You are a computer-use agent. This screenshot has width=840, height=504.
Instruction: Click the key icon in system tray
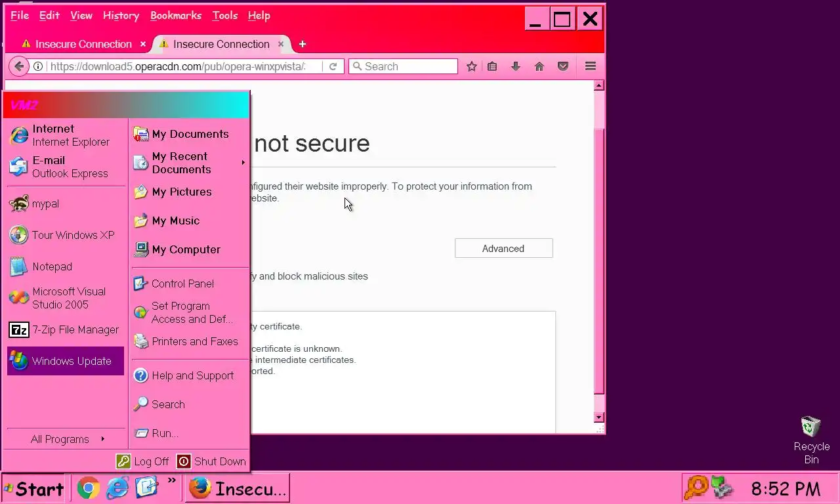pos(696,488)
